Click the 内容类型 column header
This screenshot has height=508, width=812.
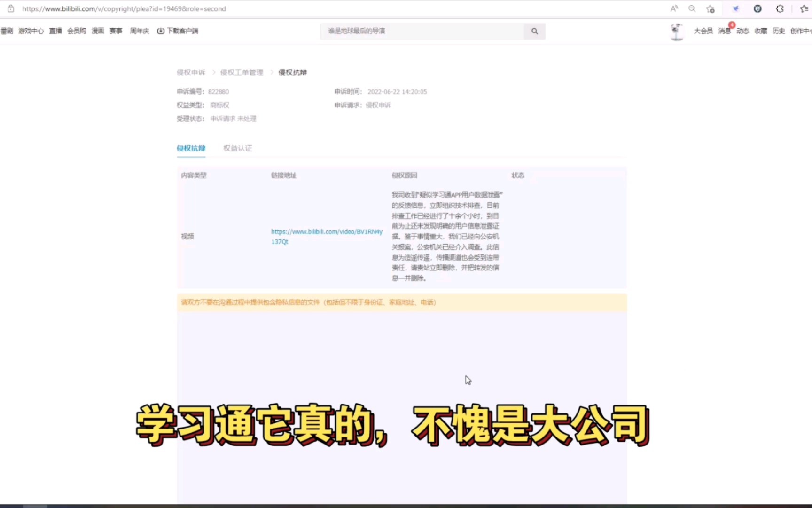coord(194,175)
